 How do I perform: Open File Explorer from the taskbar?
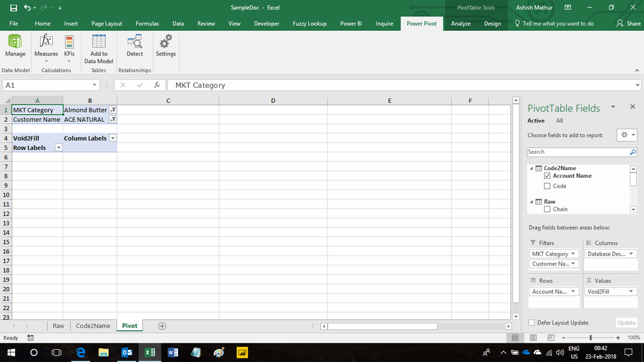tap(104, 352)
